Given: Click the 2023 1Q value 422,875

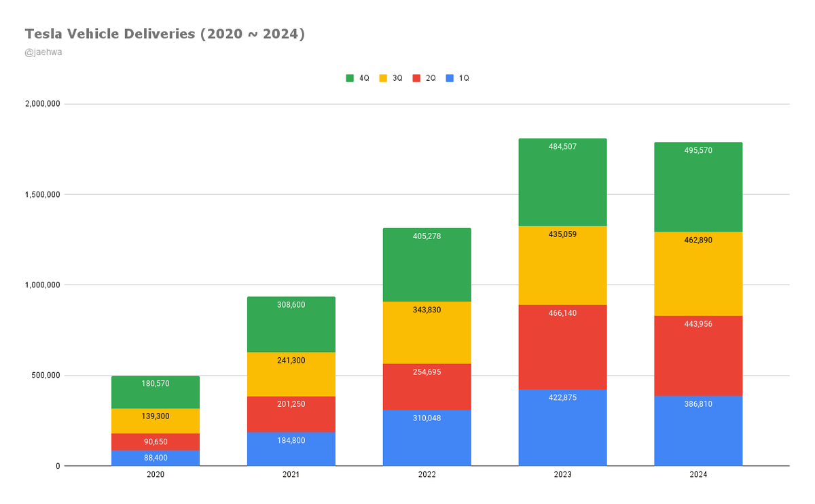Looking at the screenshot, I should coord(562,398).
